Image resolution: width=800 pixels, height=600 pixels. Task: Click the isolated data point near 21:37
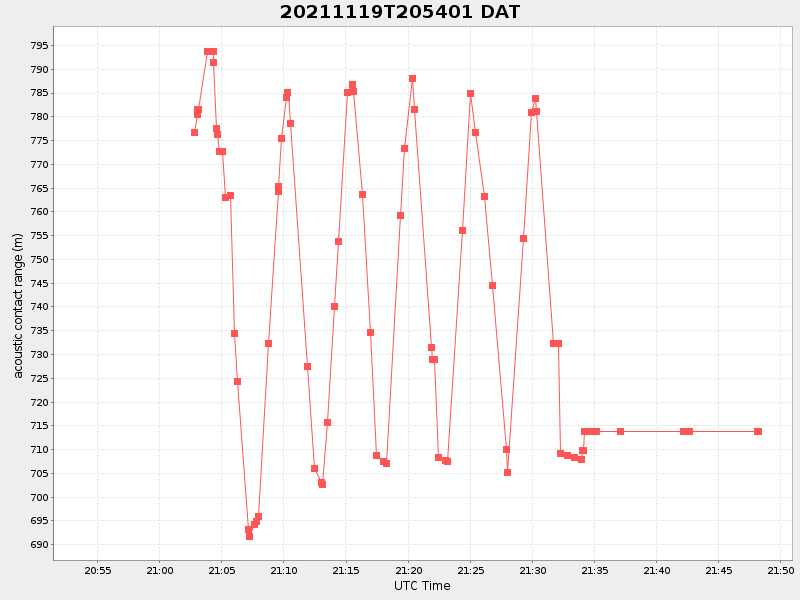pos(620,431)
